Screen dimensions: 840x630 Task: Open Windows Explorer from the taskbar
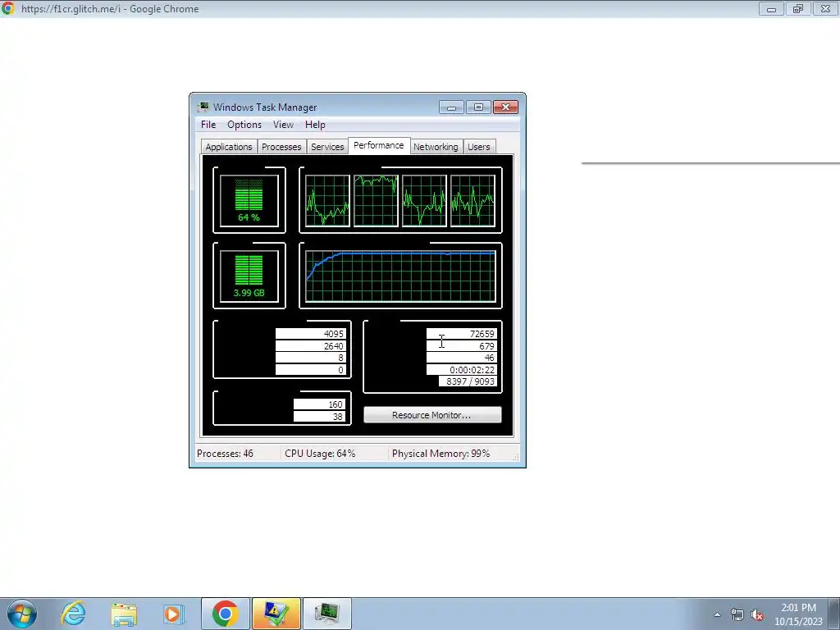[x=124, y=614]
